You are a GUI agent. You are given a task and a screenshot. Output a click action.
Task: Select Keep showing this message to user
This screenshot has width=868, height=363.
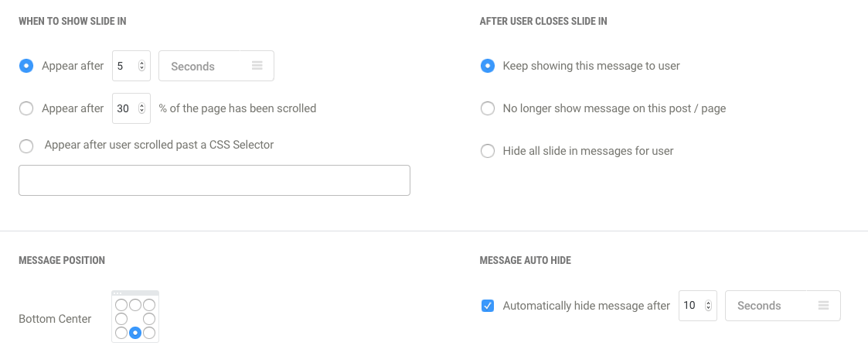pyautogui.click(x=488, y=66)
